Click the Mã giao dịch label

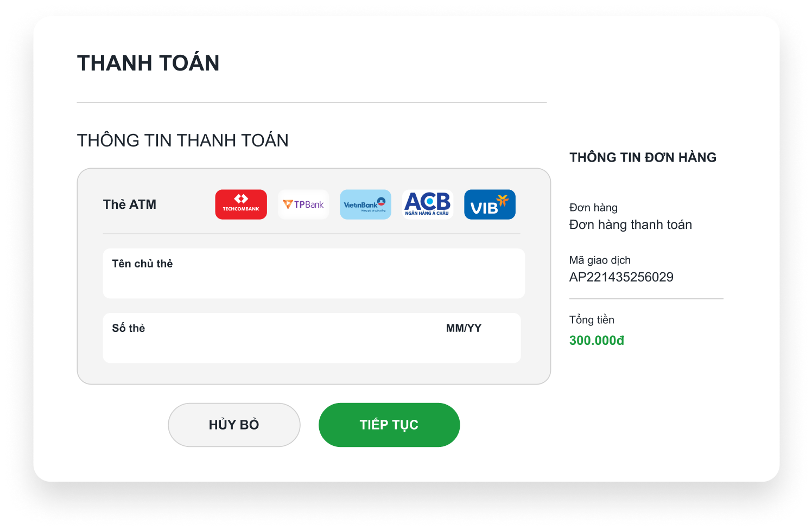coord(600,260)
